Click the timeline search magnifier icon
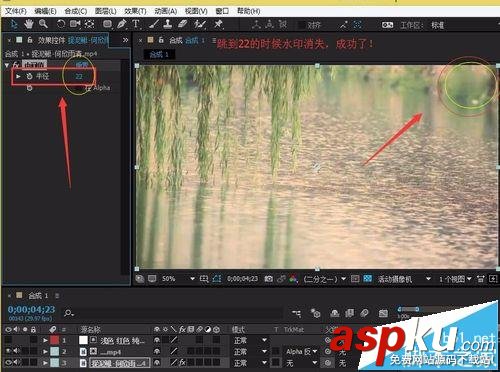The height and width of the screenshot is (372, 500). (68, 313)
